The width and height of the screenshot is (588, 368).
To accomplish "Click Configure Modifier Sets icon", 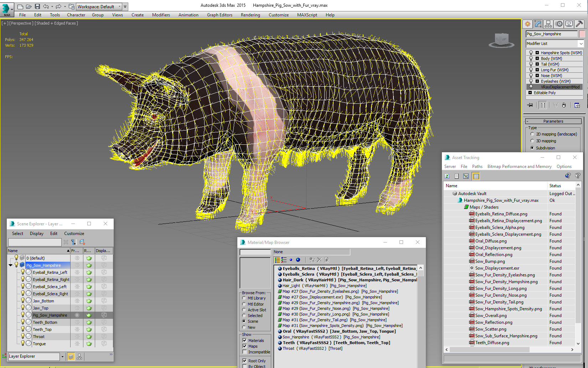I will (x=577, y=105).
